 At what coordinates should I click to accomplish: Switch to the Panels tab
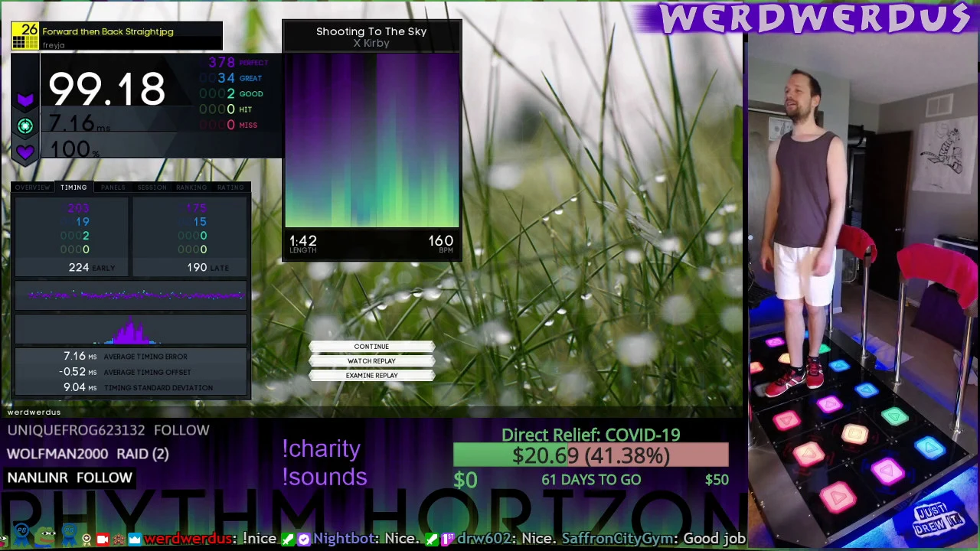[113, 187]
